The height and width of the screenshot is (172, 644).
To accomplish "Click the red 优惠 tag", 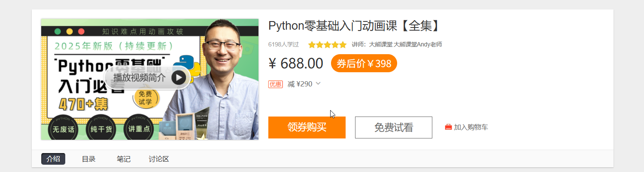I will coord(276,84).
